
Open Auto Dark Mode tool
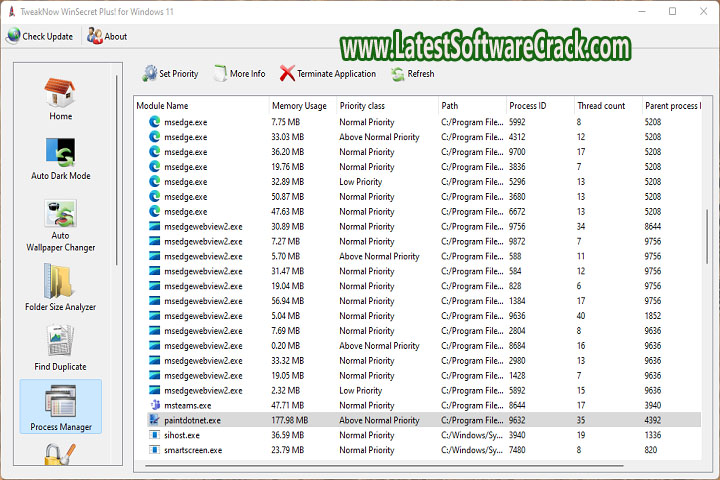[60, 152]
